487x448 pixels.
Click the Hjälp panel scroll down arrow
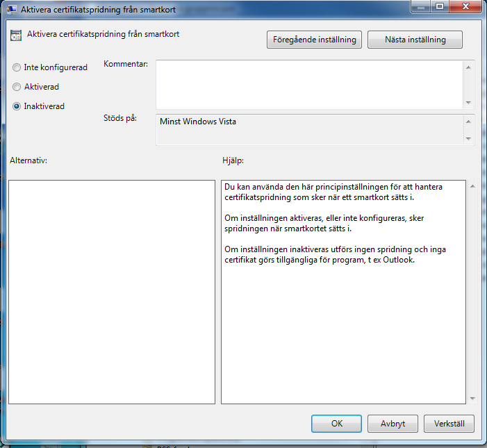(x=472, y=398)
